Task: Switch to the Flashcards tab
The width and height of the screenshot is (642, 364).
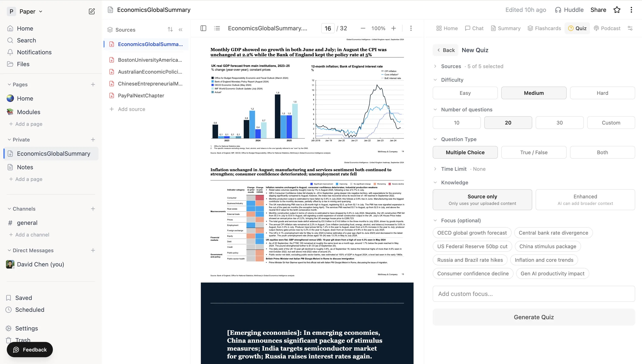Action: coord(544,28)
